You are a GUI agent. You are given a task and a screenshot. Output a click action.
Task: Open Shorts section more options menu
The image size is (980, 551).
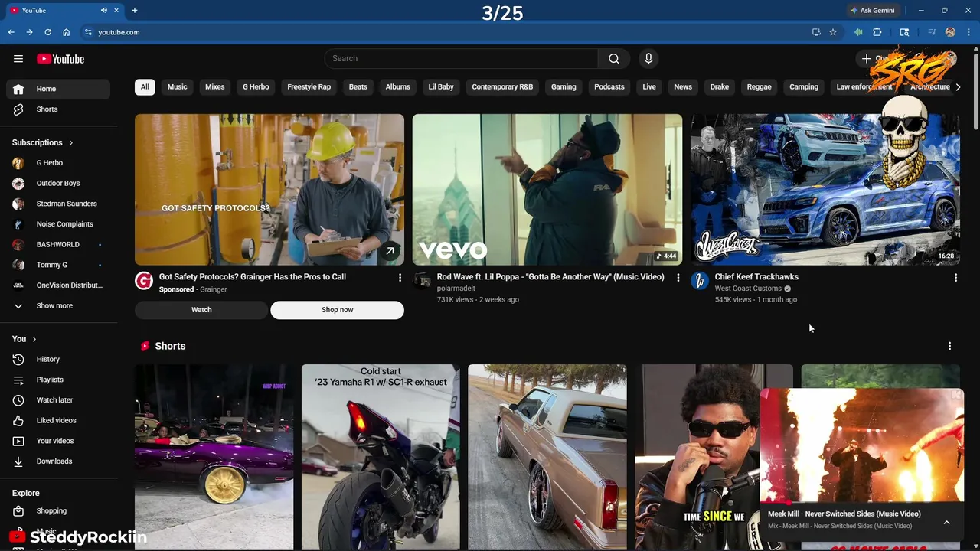tap(949, 346)
